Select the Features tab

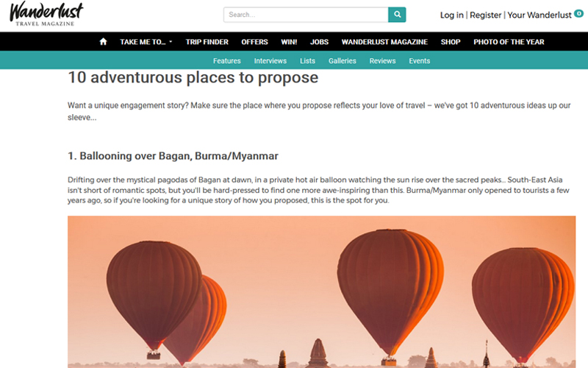tap(227, 61)
